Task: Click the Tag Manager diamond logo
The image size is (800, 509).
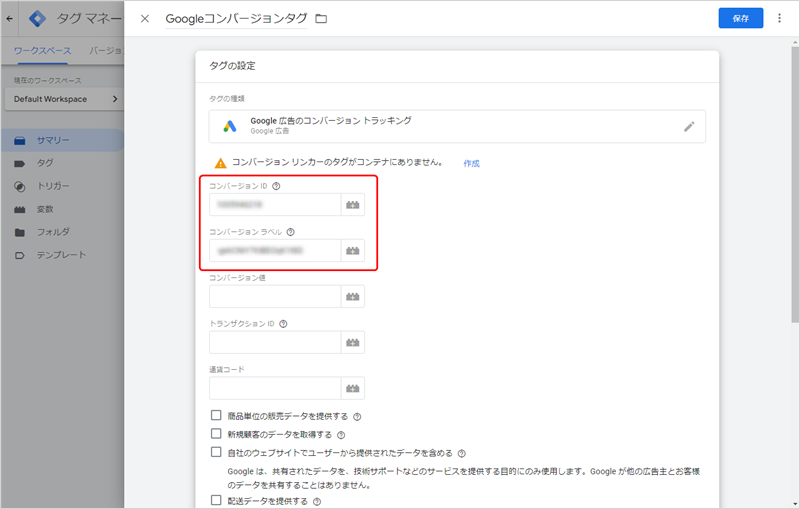Action: [x=37, y=19]
